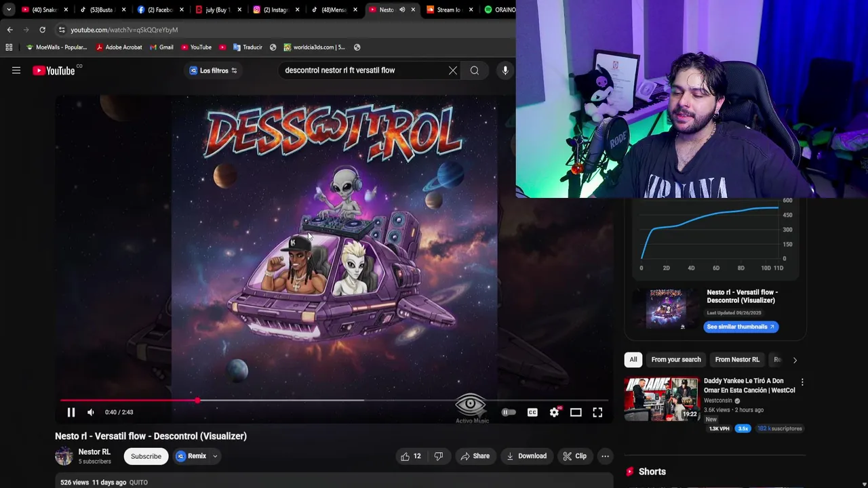Open the Traducir bookmark
Viewport: 868px width, 488px height.
point(248,47)
